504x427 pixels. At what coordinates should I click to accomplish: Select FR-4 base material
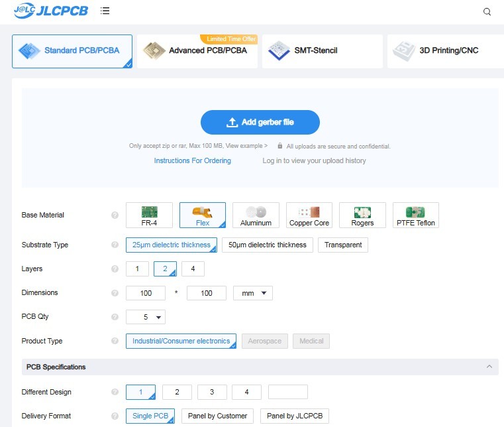tap(149, 215)
